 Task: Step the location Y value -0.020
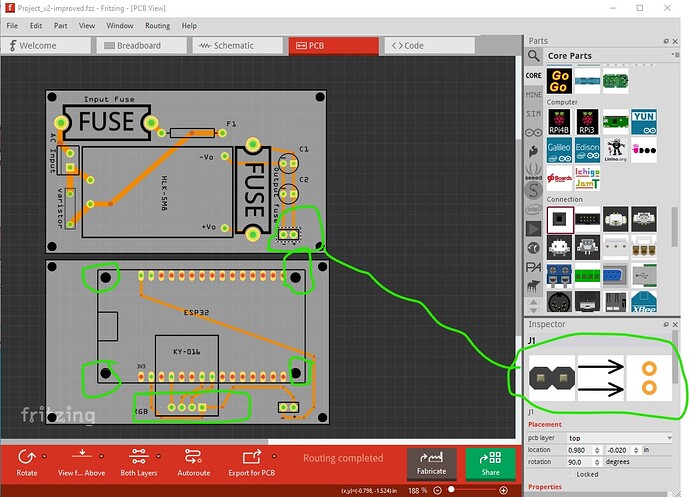[x=636, y=450]
